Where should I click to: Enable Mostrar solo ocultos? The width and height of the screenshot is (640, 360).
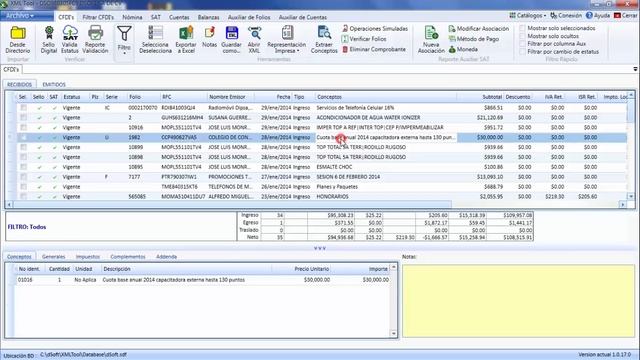coord(522,36)
